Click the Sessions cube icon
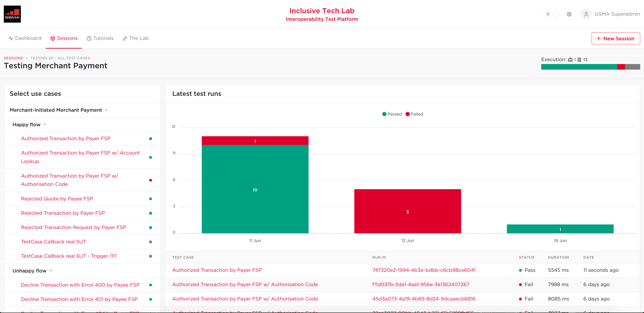Image resolution: width=644 pixels, height=313 pixels. [52, 38]
